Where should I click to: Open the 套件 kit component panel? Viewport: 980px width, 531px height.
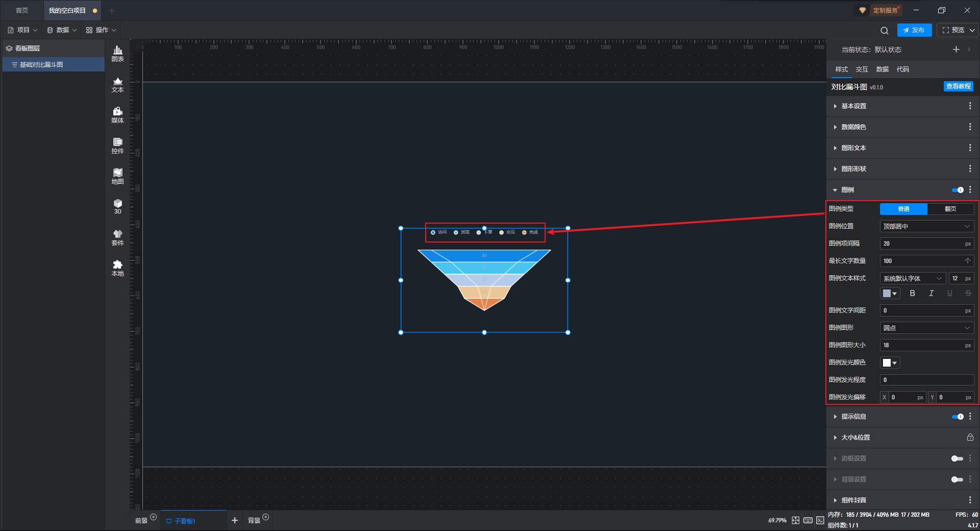click(x=117, y=237)
